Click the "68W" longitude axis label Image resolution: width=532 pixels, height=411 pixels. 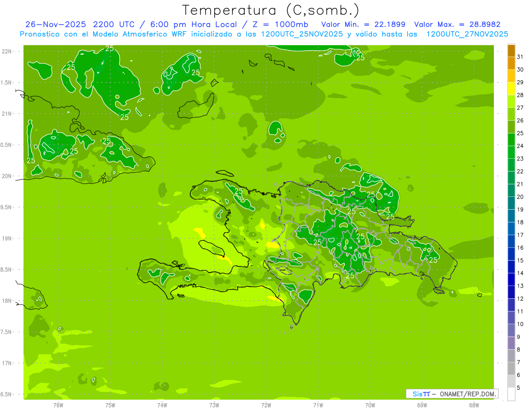coord(473,405)
